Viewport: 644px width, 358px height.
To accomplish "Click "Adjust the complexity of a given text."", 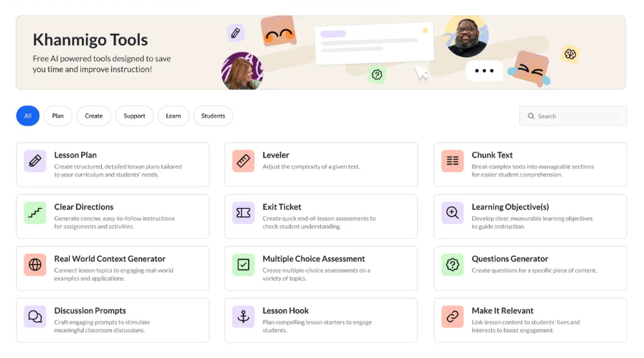I will tap(312, 166).
